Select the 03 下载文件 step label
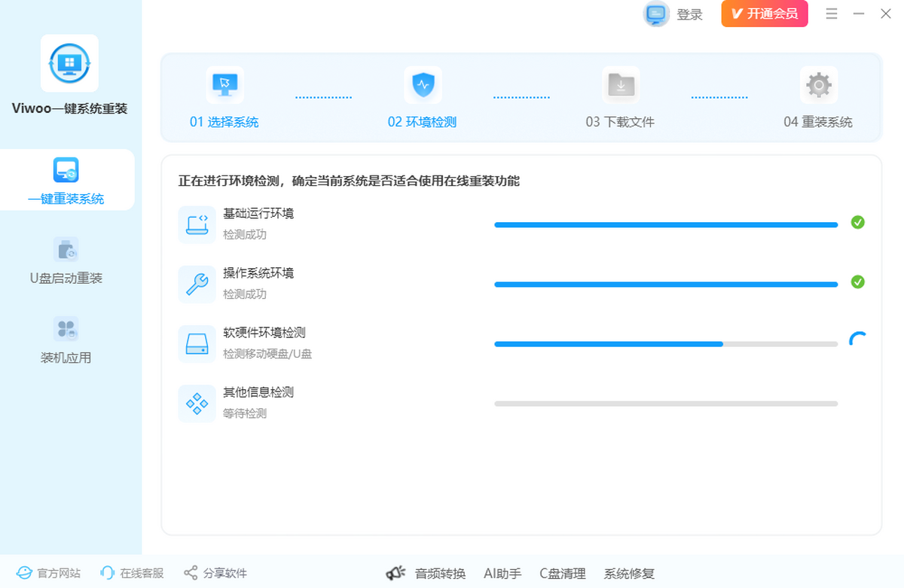 [x=620, y=122]
